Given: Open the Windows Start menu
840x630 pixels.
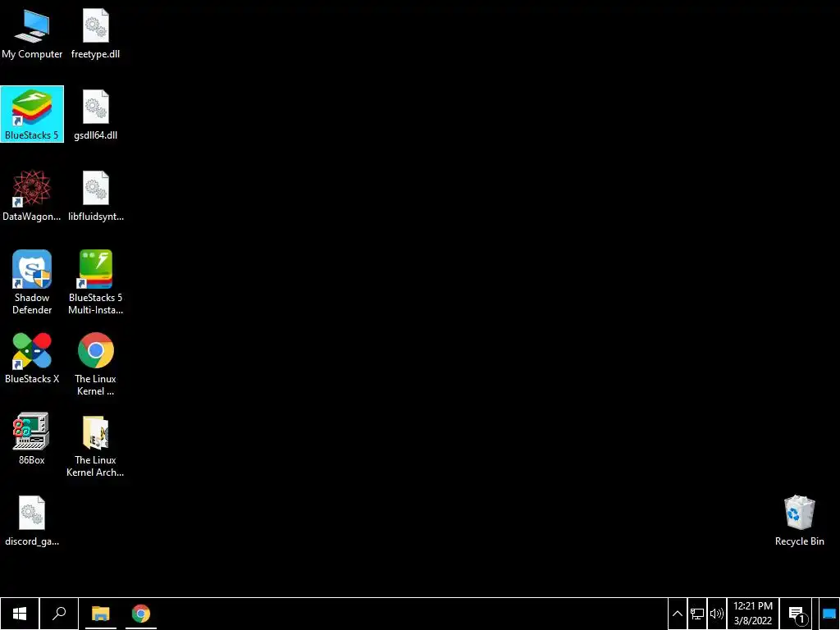Looking at the screenshot, I should 20,614.
